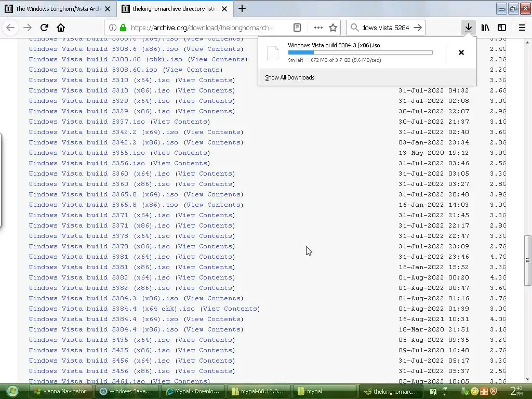Submit search with the arrow button
This screenshot has height=399, width=532.
point(418,28)
